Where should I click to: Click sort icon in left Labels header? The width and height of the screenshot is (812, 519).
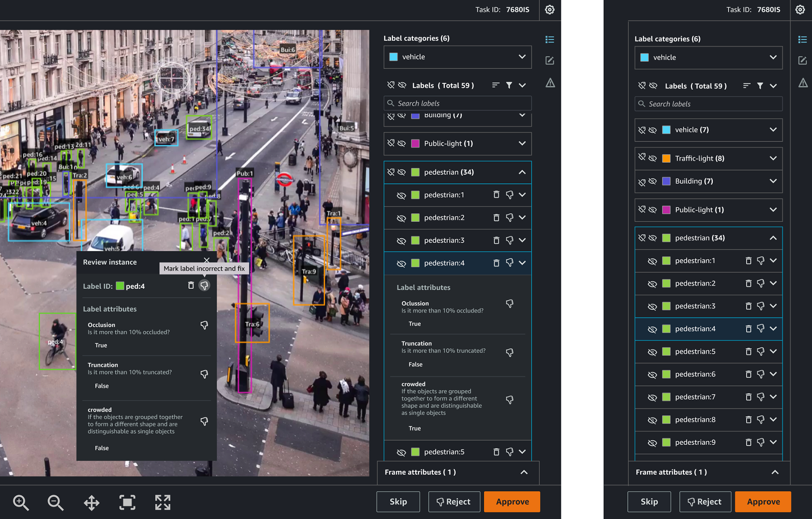(x=496, y=85)
